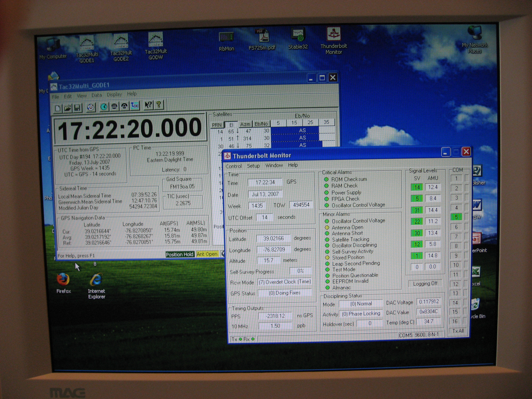
Task: Launch Firefox from the desktop
Action: pos(63,283)
